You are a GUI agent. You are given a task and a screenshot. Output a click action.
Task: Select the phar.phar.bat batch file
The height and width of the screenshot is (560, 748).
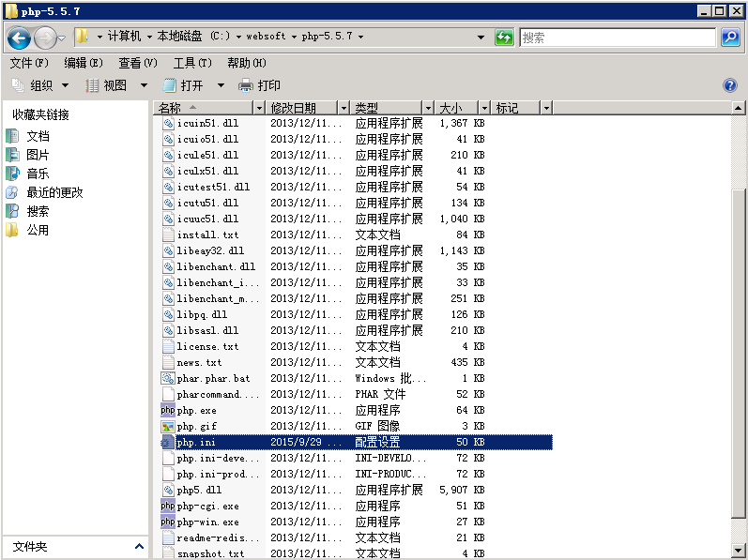click(213, 378)
